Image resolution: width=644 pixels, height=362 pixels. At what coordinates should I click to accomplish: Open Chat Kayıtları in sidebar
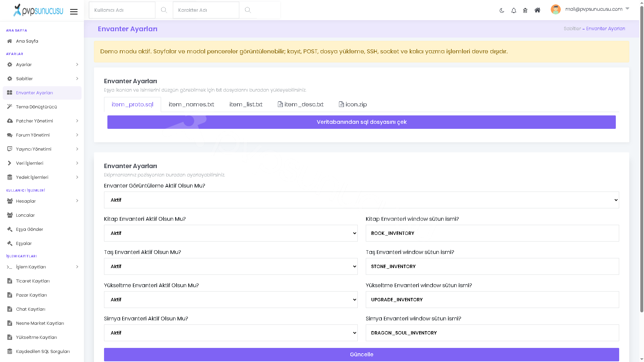pyautogui.click(x=42, y=309)
